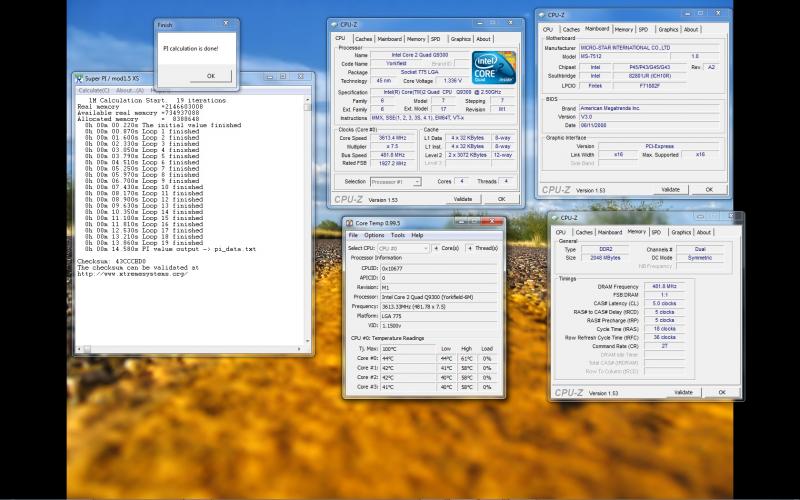The image size is (800, 500).
Task: Click the Core #0 temperature reading row
Action: click(x=422, y=359)
